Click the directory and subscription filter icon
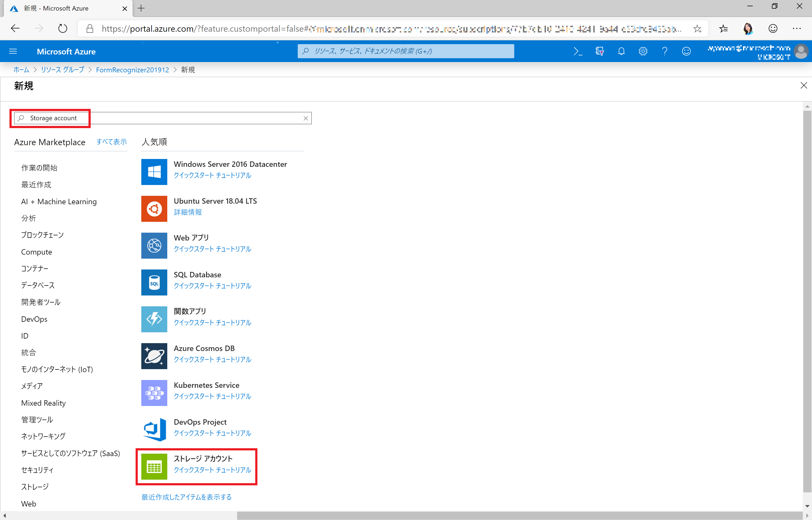This screenshot has width=812, height=520. (600, 51)
